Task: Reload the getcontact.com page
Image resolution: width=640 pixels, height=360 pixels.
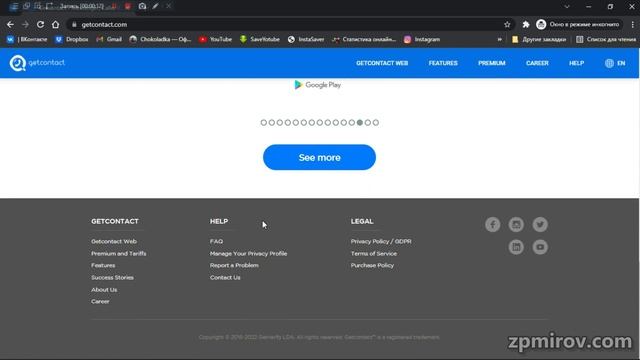Action: [x=40, y=24]
